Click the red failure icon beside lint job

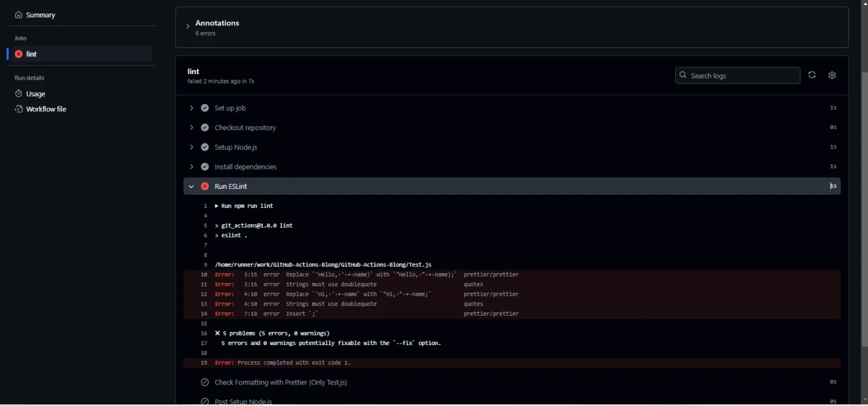coord(19,54)
